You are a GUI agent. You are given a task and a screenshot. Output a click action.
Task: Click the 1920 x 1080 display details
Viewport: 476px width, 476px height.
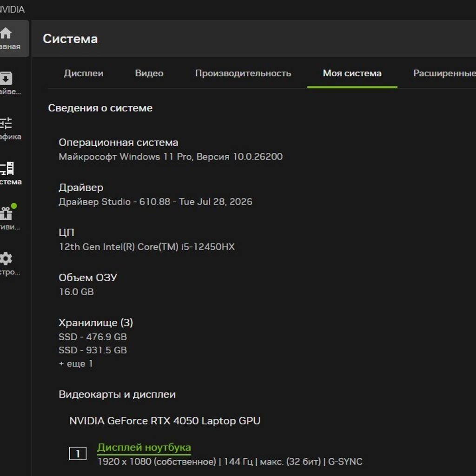(x=230, y=462)
